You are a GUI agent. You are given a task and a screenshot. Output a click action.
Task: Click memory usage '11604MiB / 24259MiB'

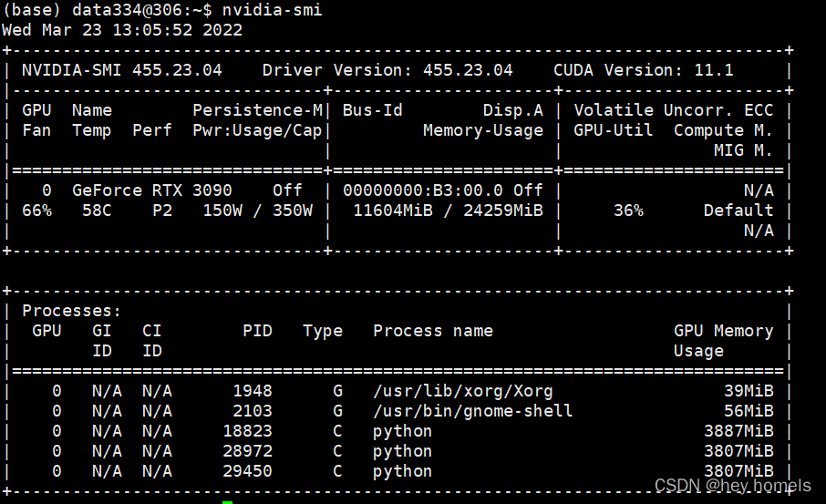448,211
